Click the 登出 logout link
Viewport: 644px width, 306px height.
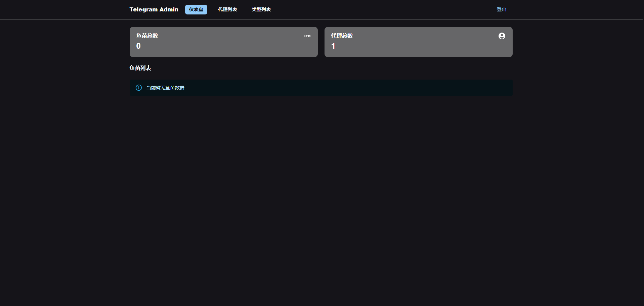tap(501, 9)
